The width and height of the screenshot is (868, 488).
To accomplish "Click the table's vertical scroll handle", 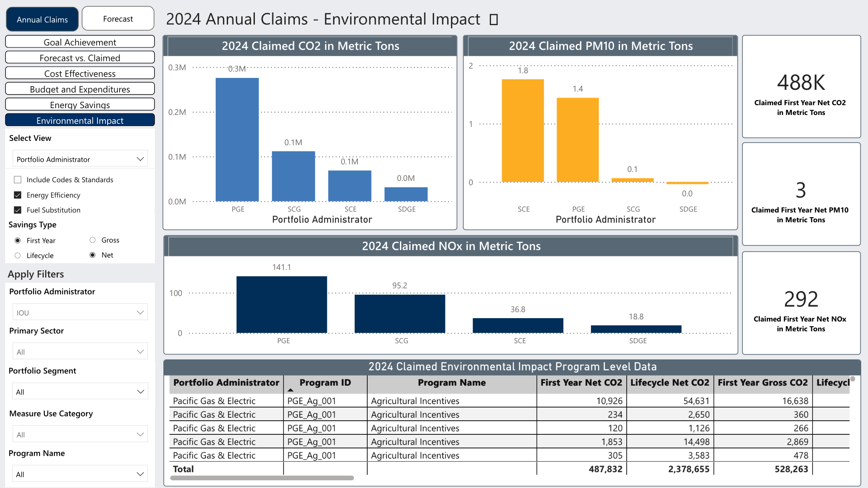I will 853,379.
